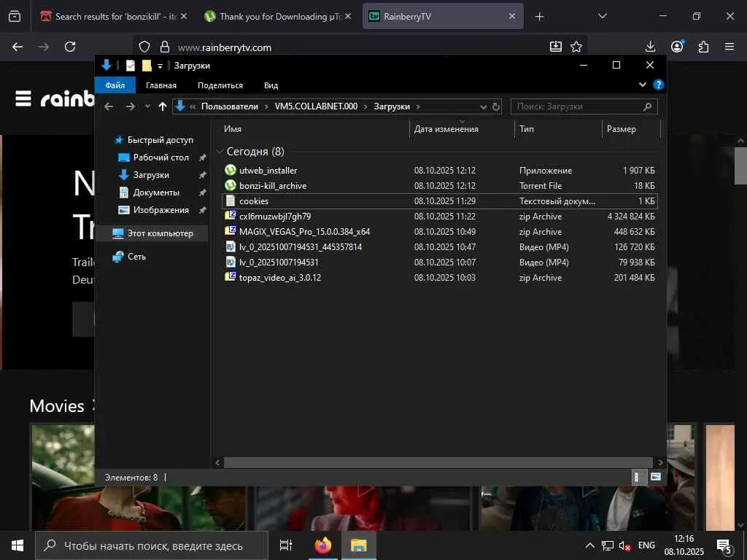
Task: Open Task View on the taskbar
Action: click(286, 545)
